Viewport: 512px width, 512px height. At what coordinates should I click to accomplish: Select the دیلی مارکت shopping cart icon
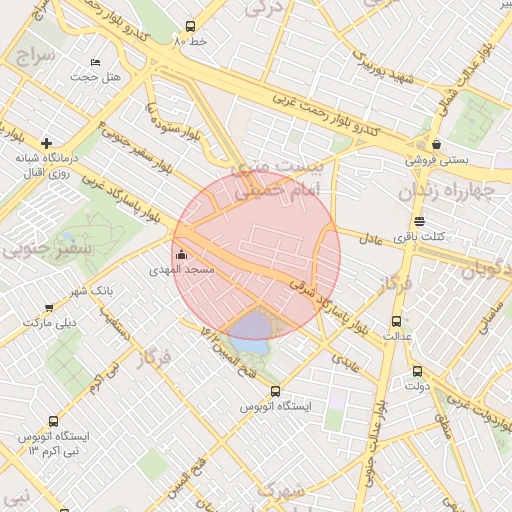(x=49, y=308)
